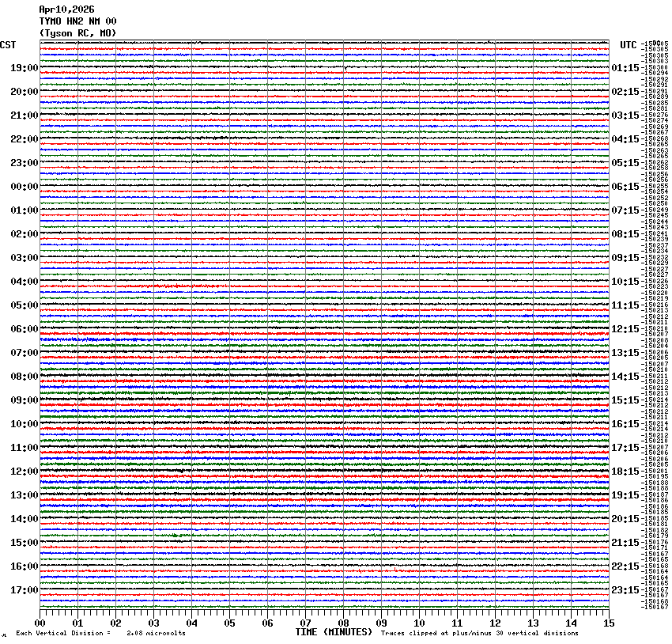Click the 23:15 UTC time label
Image resolution: width=672 pixels, height=644 pixels.
point(625,590)
